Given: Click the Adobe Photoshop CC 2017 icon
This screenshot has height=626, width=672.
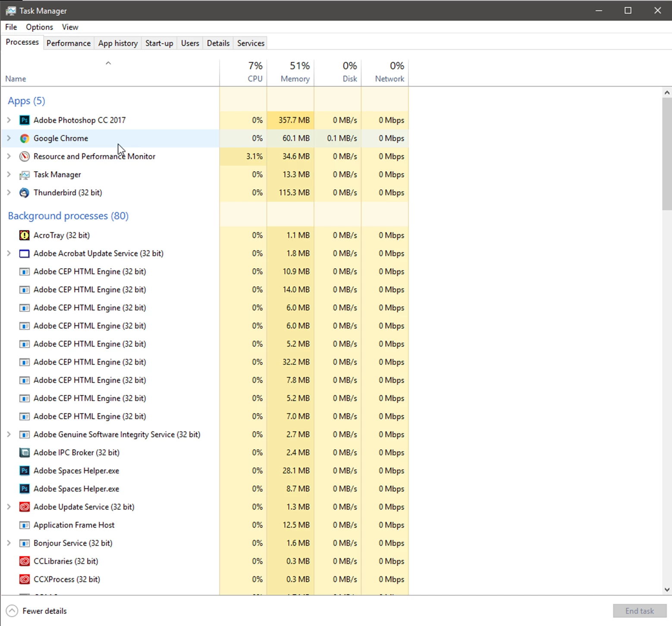Looking at the screenshot, I should coord(25,120).
